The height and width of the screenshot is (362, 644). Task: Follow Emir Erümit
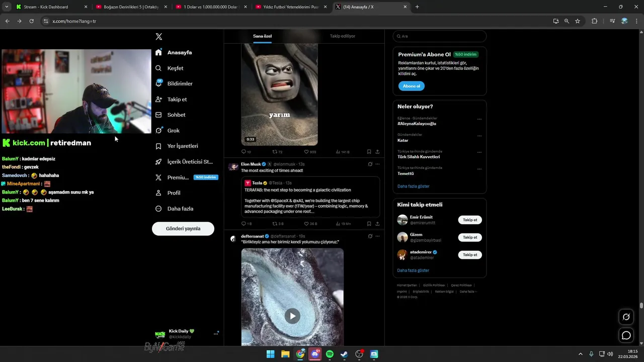click(470, 220)
